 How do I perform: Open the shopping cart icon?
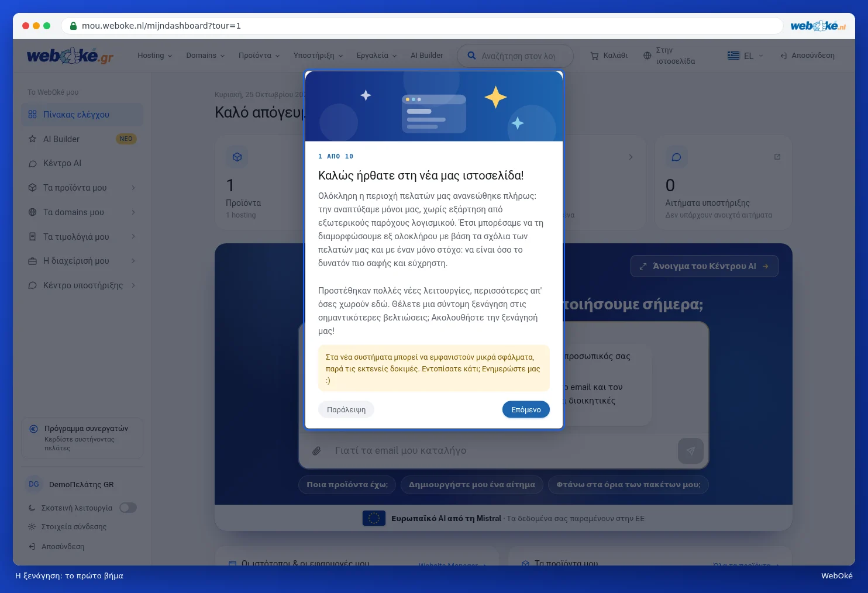click(x=594, y=56)
